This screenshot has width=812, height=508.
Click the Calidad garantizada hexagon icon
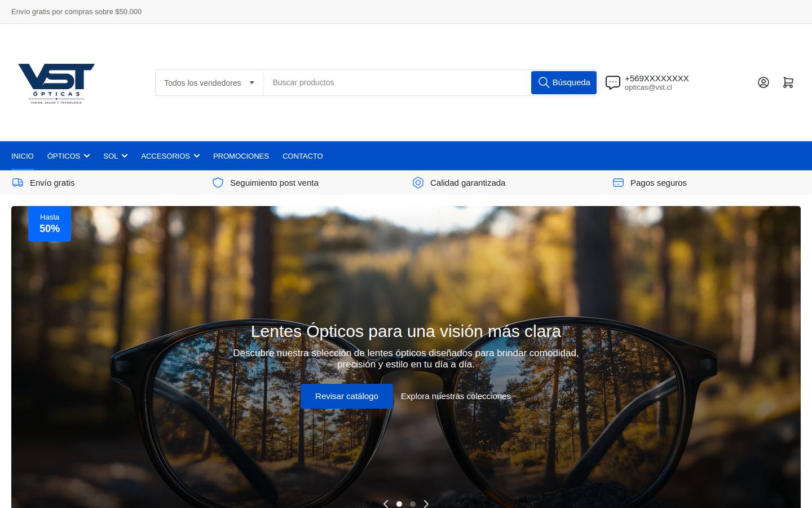418,182
